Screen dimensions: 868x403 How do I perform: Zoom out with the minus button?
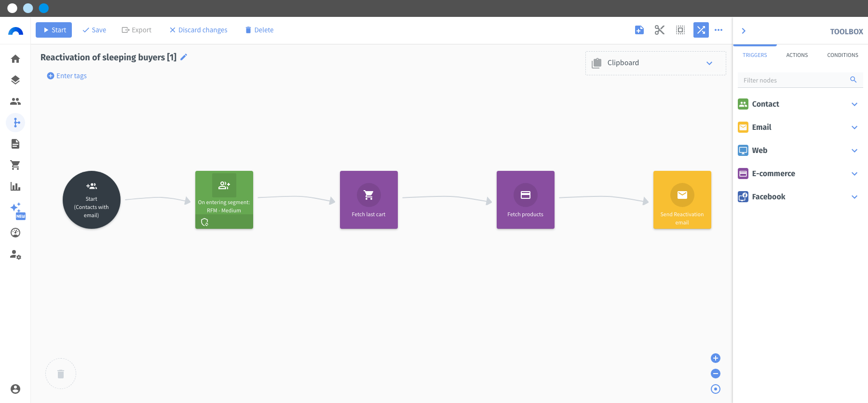coord(716,374)
